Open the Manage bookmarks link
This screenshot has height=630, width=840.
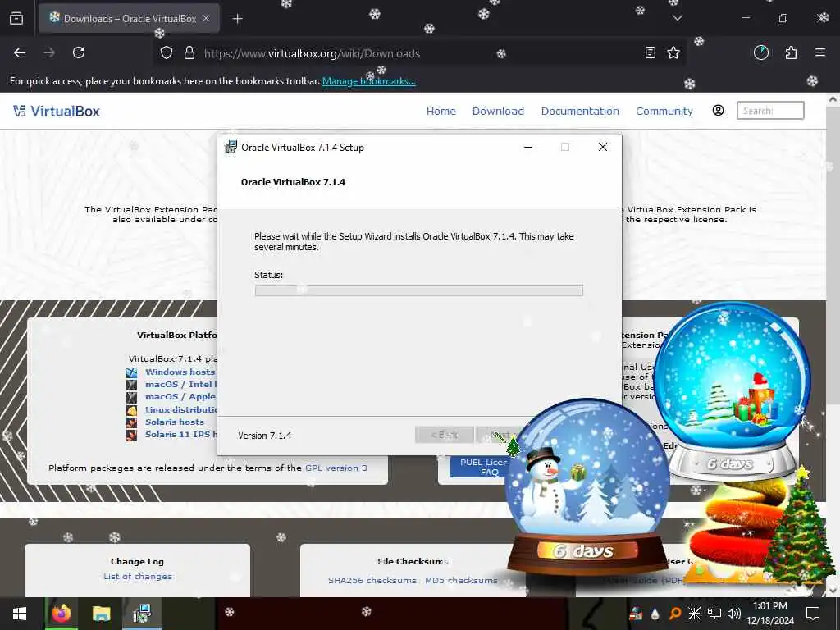[368, 81]
